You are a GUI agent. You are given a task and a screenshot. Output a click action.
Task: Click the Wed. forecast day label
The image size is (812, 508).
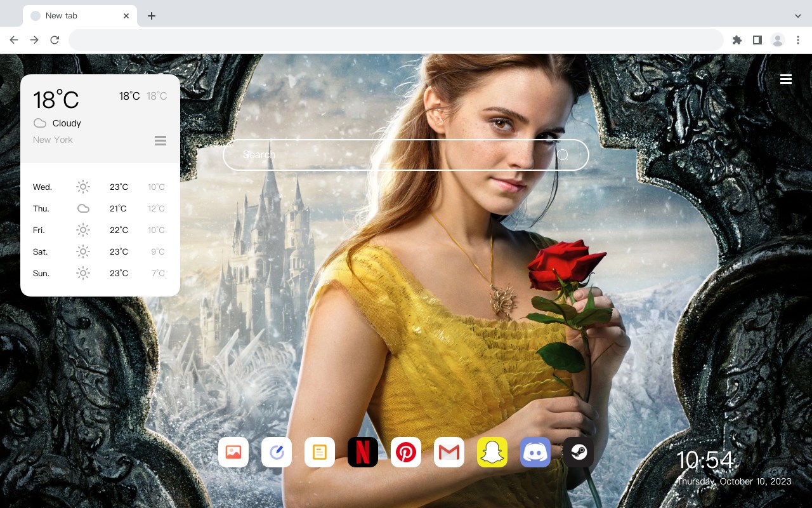point(43,187)
